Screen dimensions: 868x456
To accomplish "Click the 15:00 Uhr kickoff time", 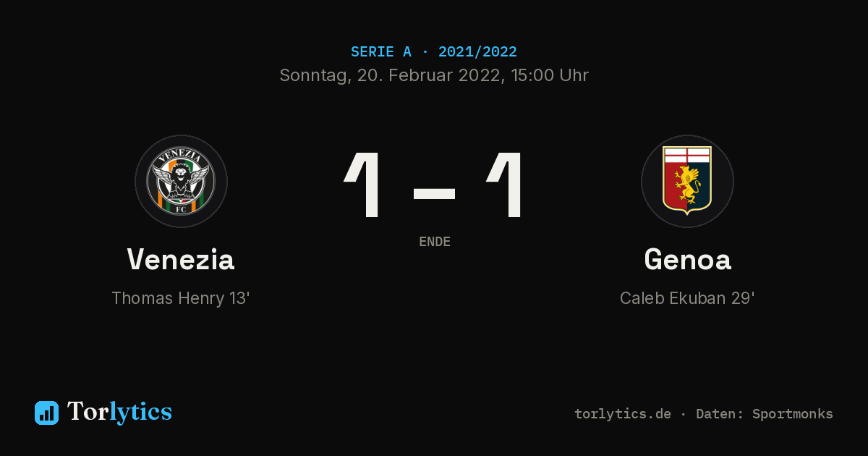I will [548, 75].
